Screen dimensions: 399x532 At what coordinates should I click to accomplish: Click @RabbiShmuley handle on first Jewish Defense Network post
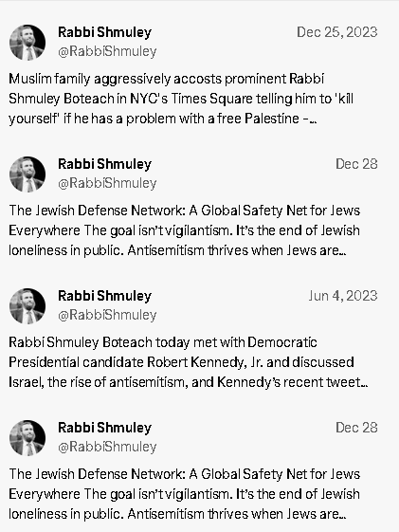click(x=107, y=183)
